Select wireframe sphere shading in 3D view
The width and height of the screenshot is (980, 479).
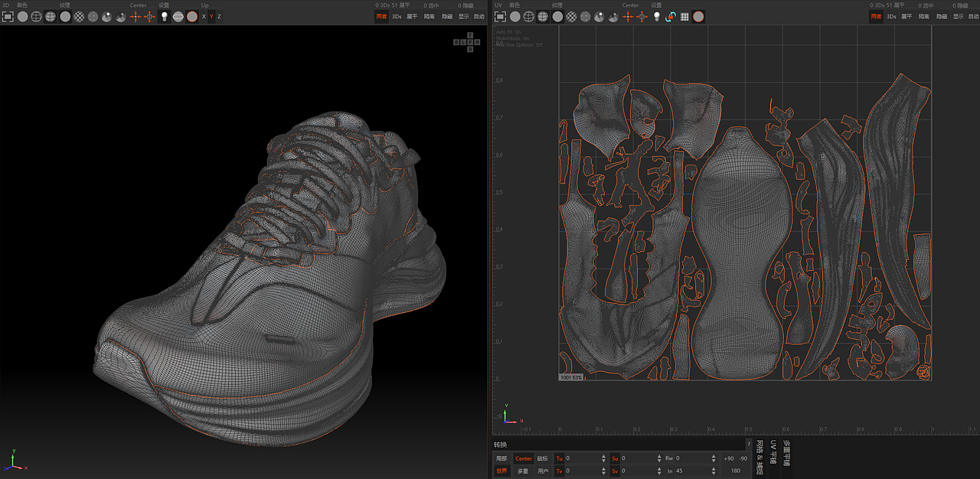tap(36, 16)
